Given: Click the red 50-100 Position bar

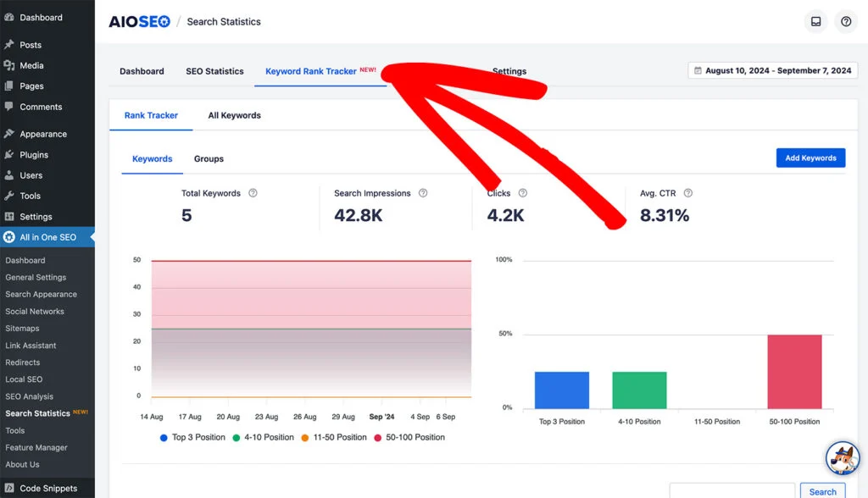Looking at the screenshot, I should click(x=794, y=372).
